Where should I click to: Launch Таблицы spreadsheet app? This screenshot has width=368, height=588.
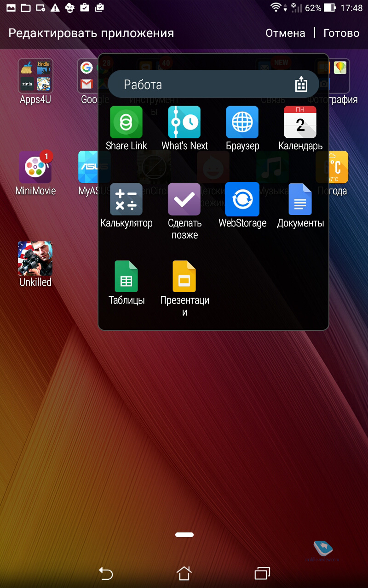[x=126, y=277]
